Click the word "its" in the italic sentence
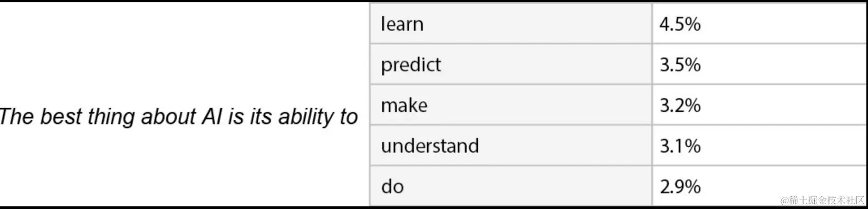The height and width of the screenshot is (209, 868). coord(261,117)
